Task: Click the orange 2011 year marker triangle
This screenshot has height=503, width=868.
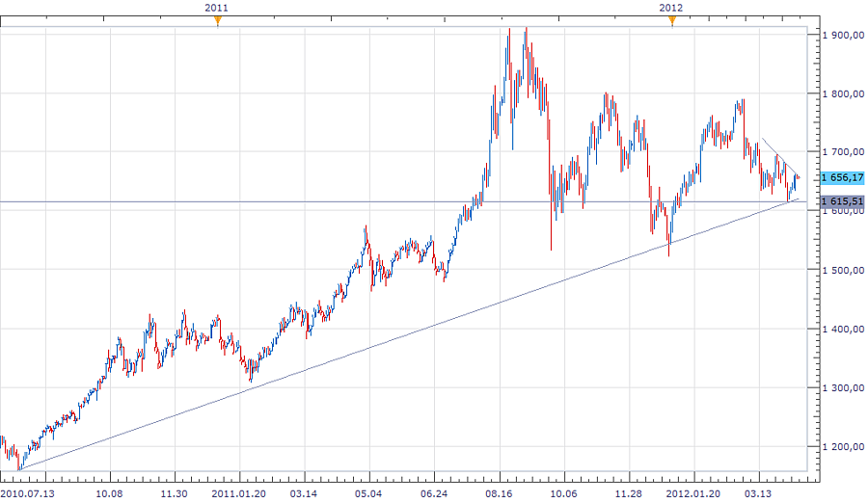Action: click(218, 21)
